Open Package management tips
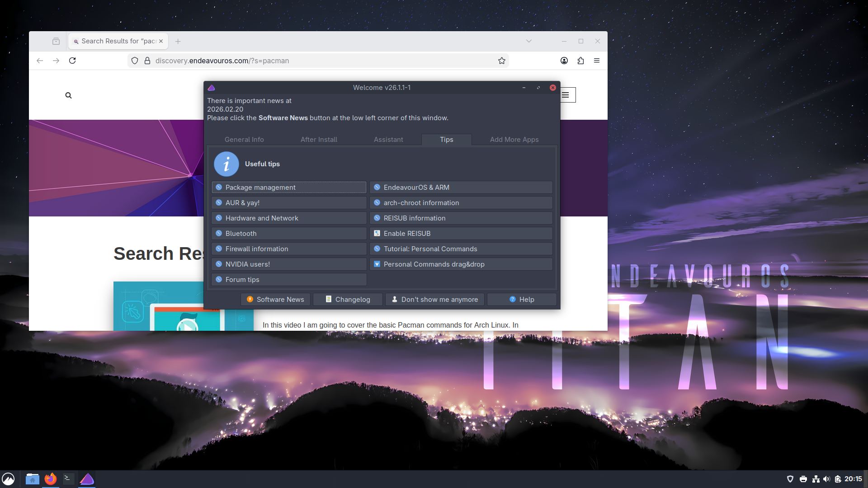Image resolution: width=868 pixels, height=488 pixels. coord(289,187)
